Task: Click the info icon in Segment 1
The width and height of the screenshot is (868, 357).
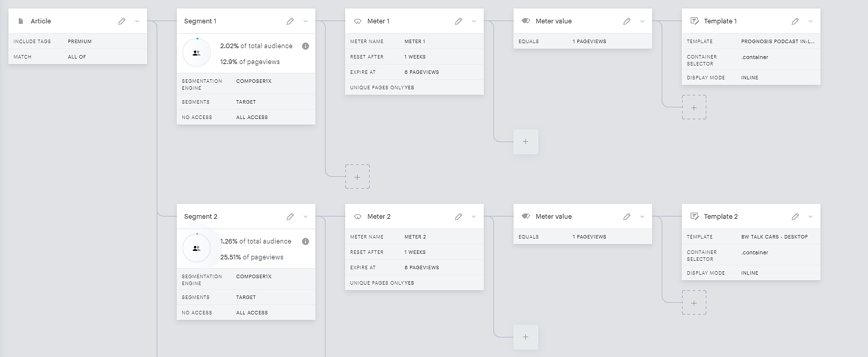Action: 306,46
